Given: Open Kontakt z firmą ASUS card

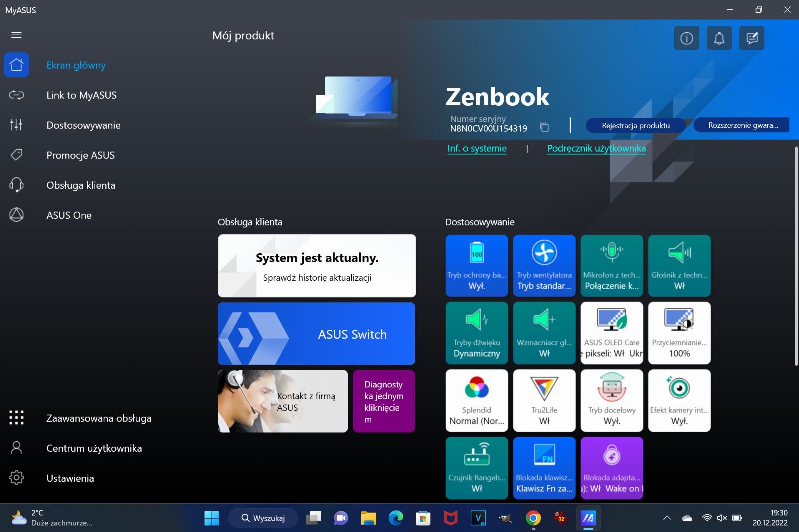Looking at the screenshot, I should coord(283,401).
